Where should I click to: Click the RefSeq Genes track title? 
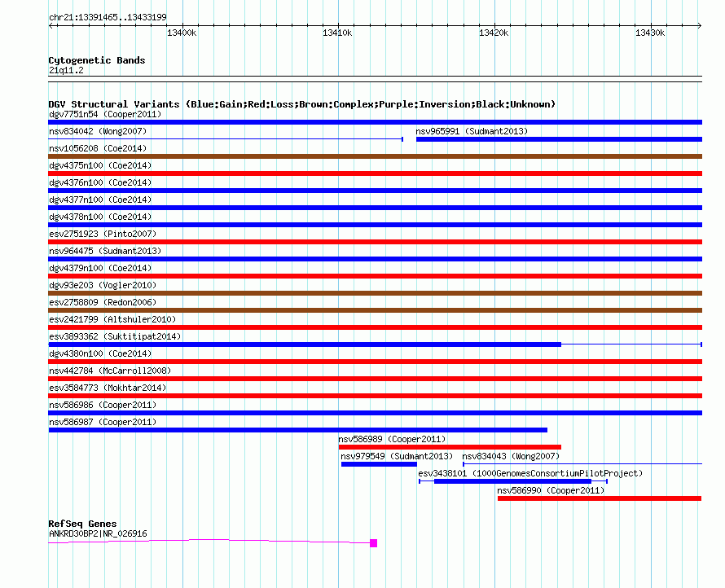[x=82, y=524]
